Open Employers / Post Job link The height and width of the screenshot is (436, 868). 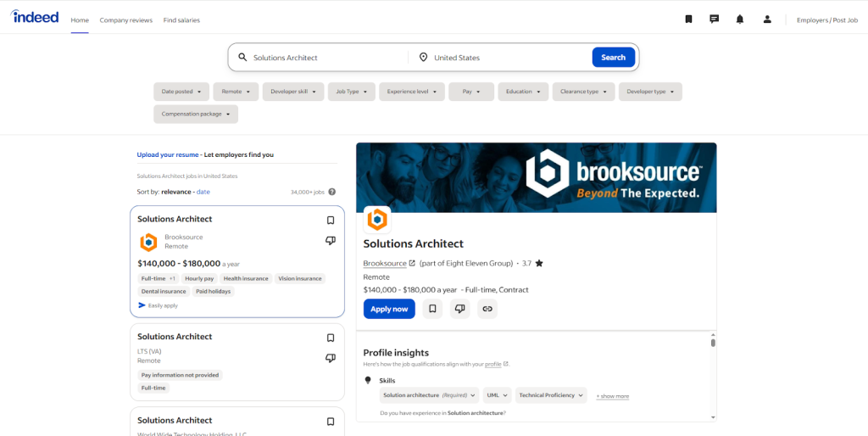(827, 20)
